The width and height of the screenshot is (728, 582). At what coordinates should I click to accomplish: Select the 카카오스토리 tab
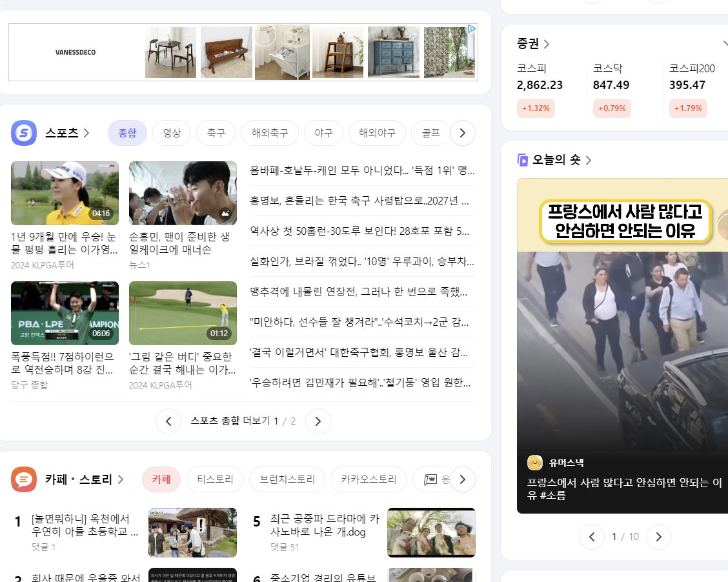tap(369, 479)
